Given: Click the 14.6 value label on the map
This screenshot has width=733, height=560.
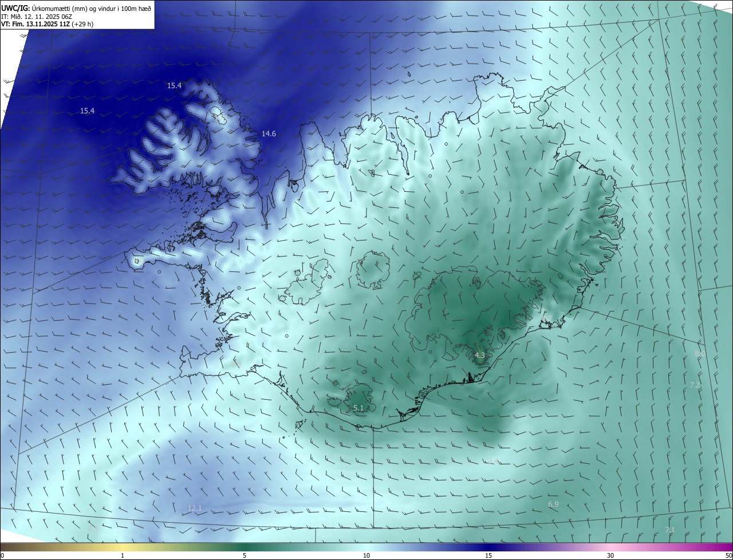Looking at the screenshot, I should click(x=269, y=133).
